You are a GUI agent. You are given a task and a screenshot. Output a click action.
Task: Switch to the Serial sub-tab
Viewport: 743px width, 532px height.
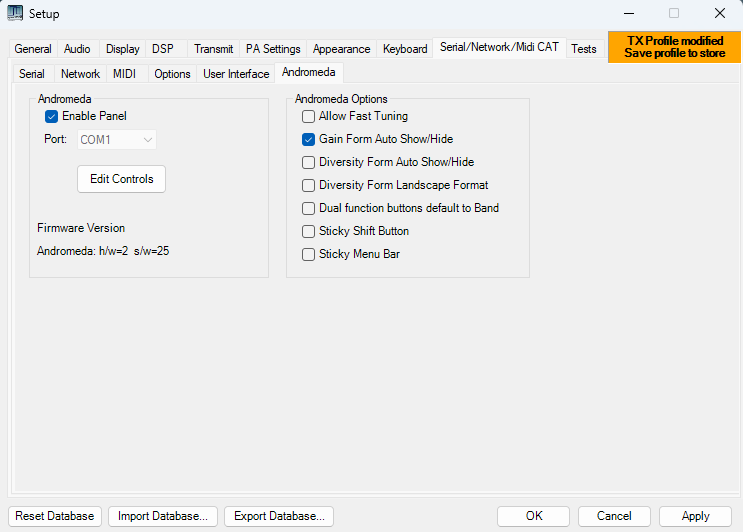(32, 74)
